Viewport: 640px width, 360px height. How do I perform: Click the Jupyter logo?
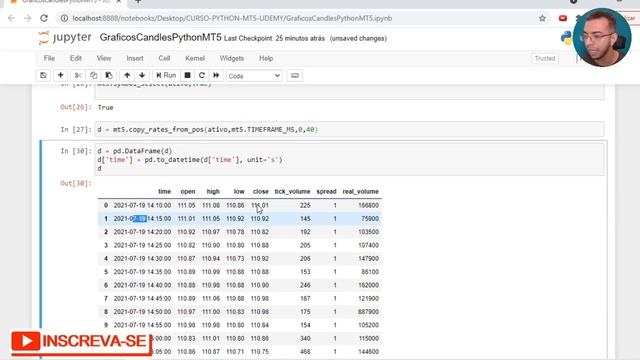pyautogui.click(x=65, y=38)
